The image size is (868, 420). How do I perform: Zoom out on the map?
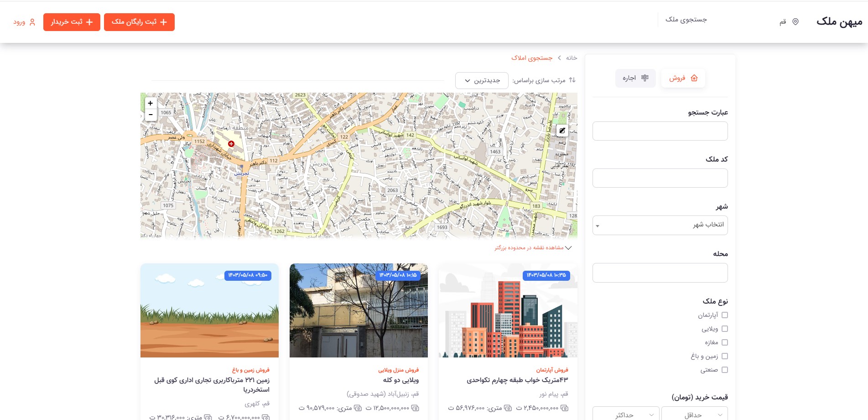point(151,115)
